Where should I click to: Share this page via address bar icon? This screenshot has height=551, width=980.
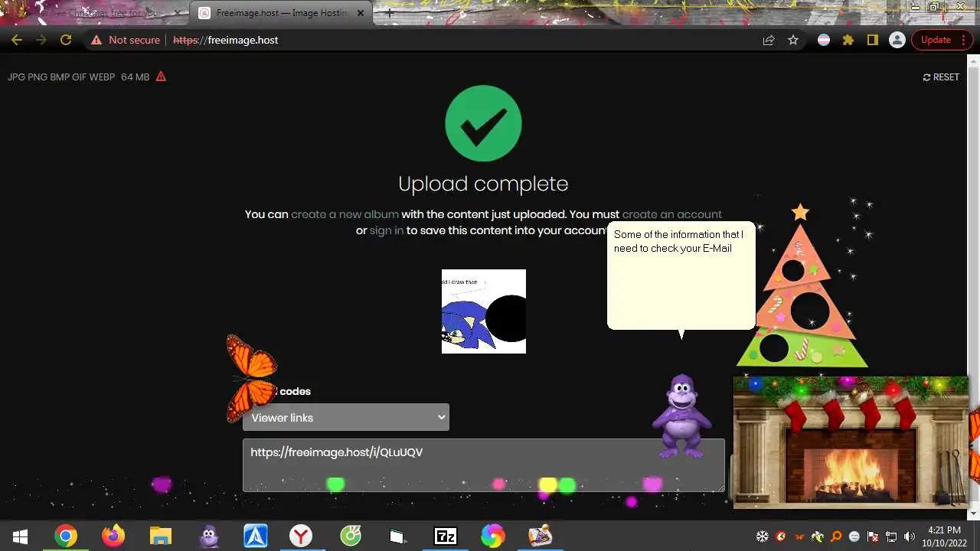[x=768, y=40]
